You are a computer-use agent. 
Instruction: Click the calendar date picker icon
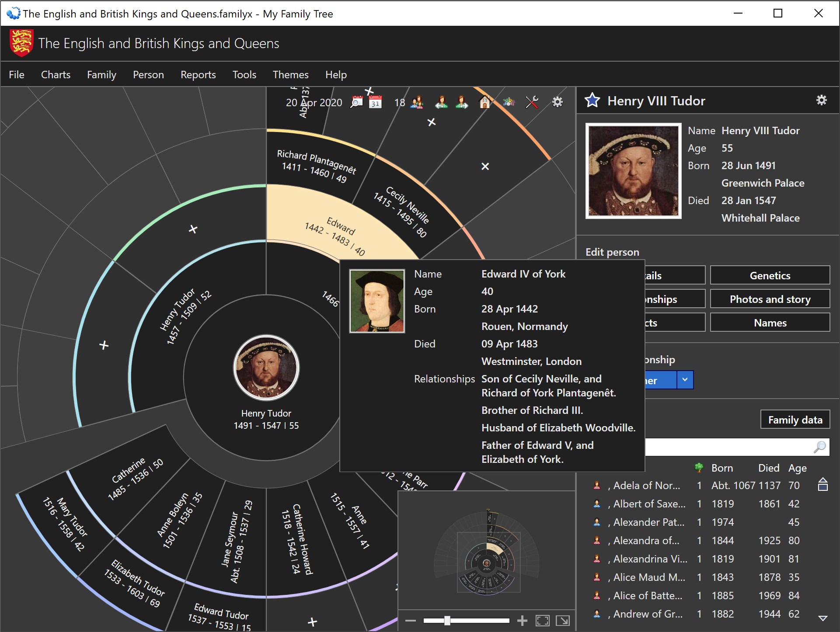tap(375, 102)
